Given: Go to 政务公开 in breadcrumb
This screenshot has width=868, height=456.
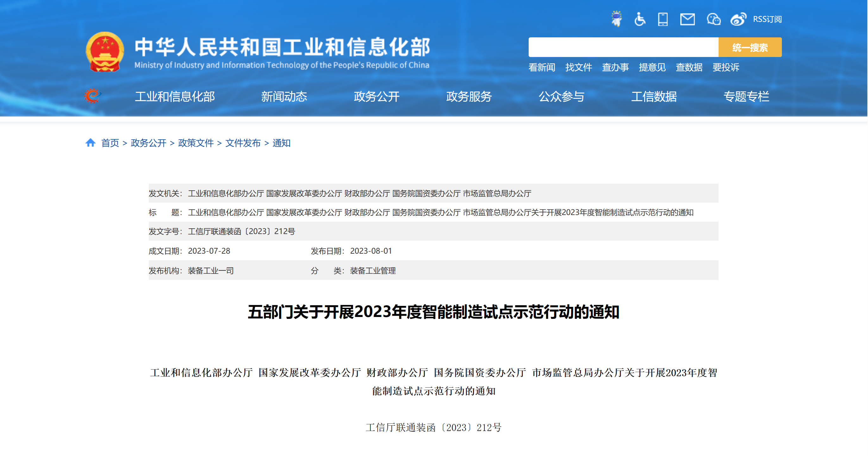Looking at the screenshot, I should (148, 143).
